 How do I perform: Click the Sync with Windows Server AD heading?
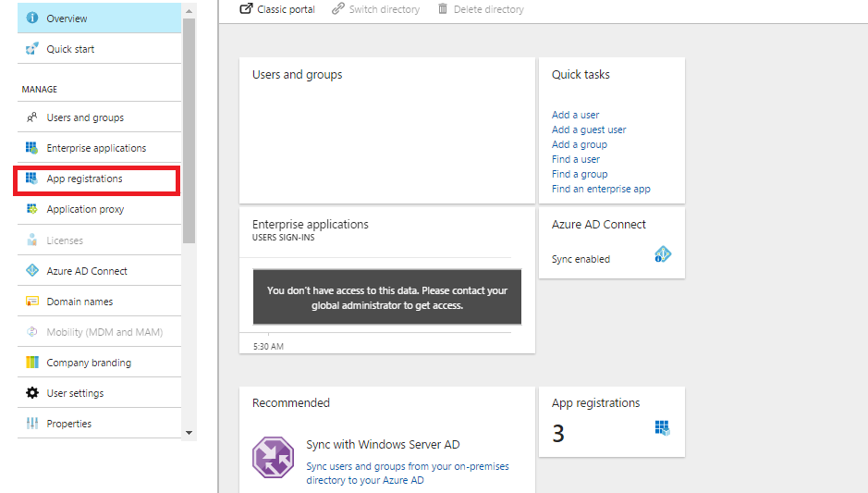383,444
